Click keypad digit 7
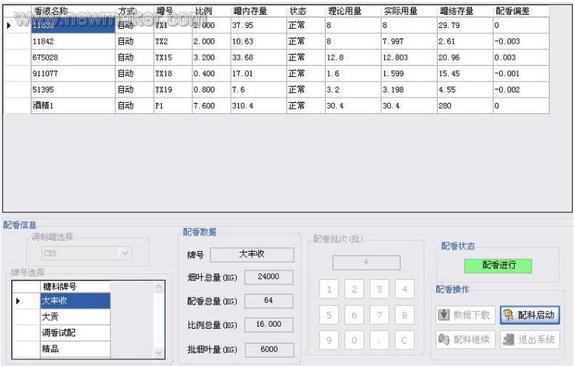 (x=379, y=315)
